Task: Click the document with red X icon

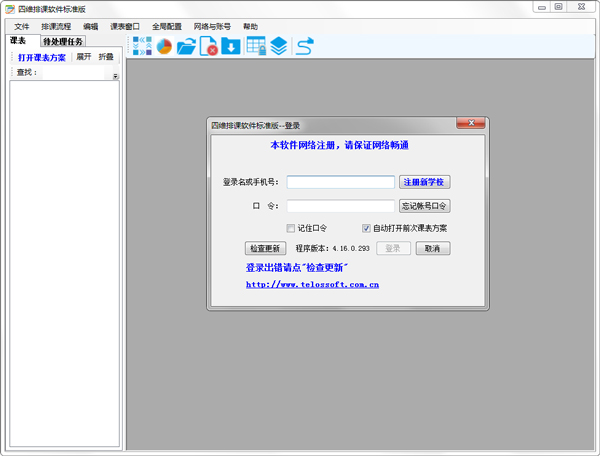Action: (209, 46)
